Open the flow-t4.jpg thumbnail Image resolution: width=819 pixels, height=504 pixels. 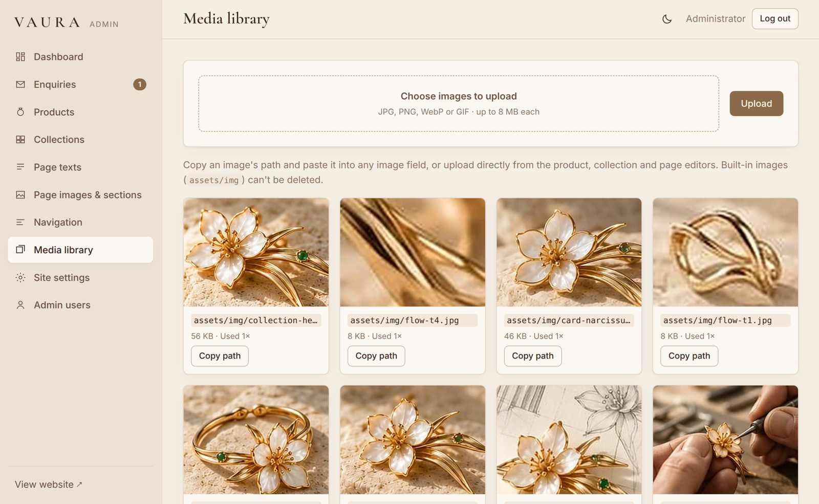[x=413, y=252]
